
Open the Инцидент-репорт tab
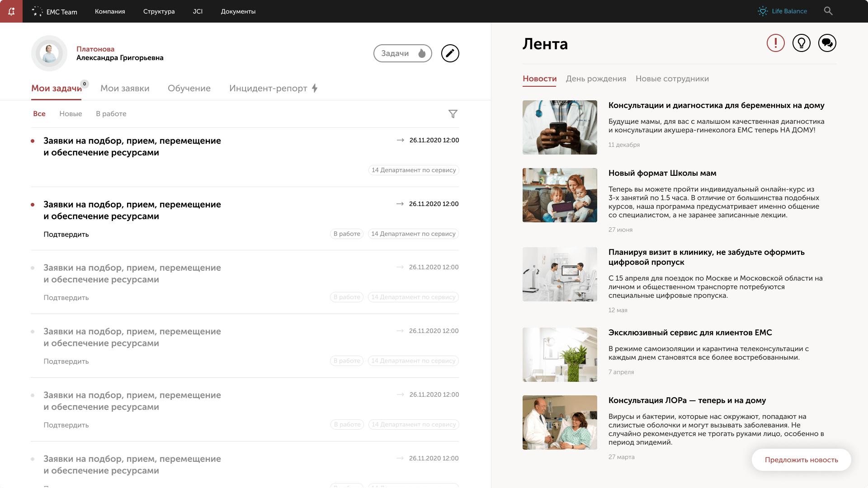(273, 89)
